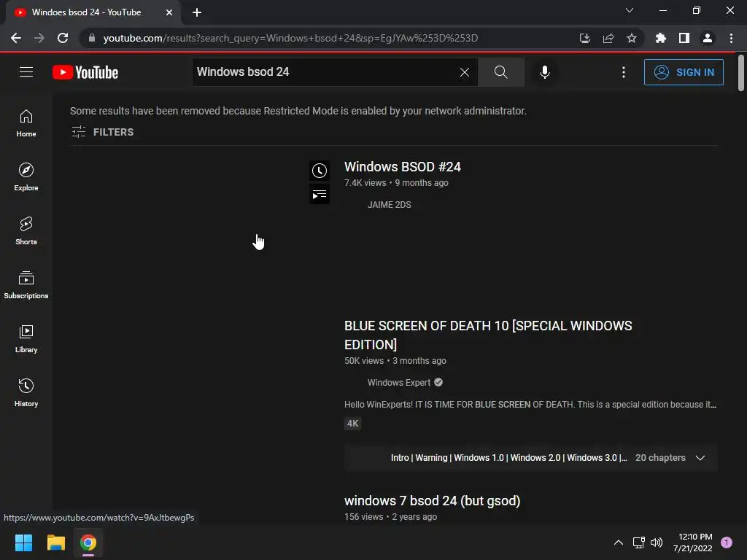Viewport: 747px width, 560px height.
Task: Open windows 7 bsod 24 (but gsod) video
Action: tap(432, 500)
